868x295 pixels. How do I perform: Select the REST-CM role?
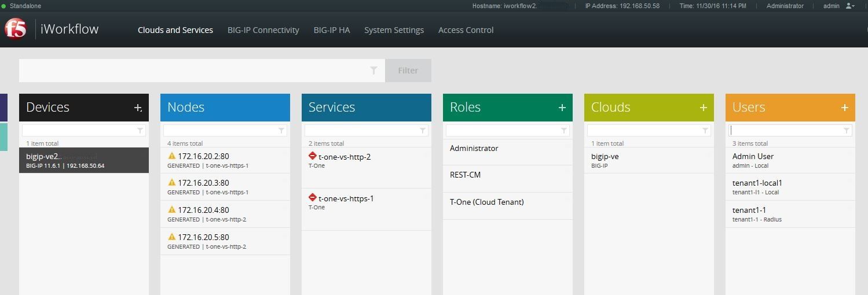click(508, 179)
